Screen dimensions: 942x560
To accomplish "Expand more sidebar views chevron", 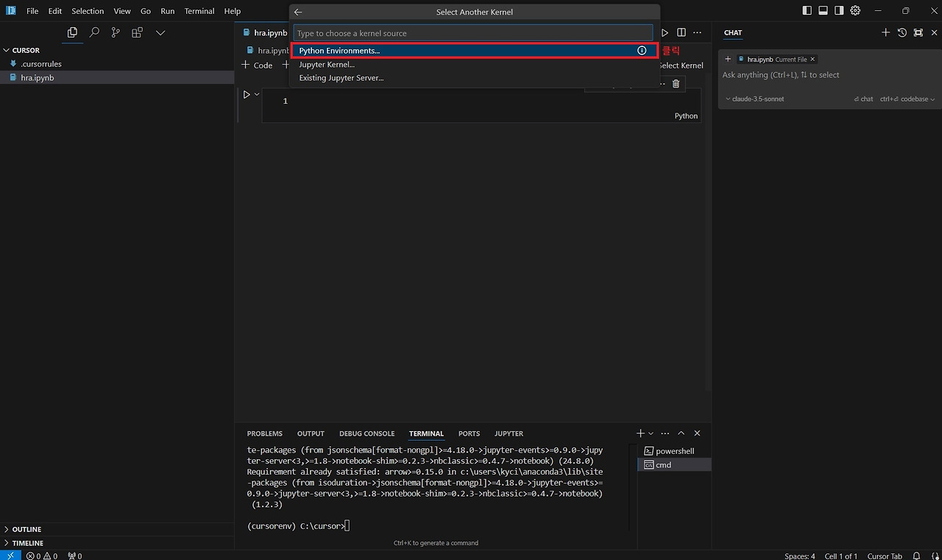I will [x=160, y=32].
